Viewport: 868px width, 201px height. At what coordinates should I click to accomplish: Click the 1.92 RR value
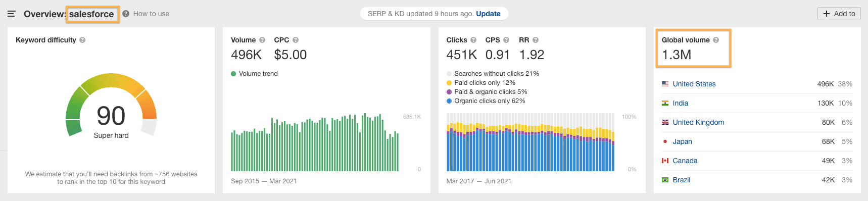[x=532, y=55]
